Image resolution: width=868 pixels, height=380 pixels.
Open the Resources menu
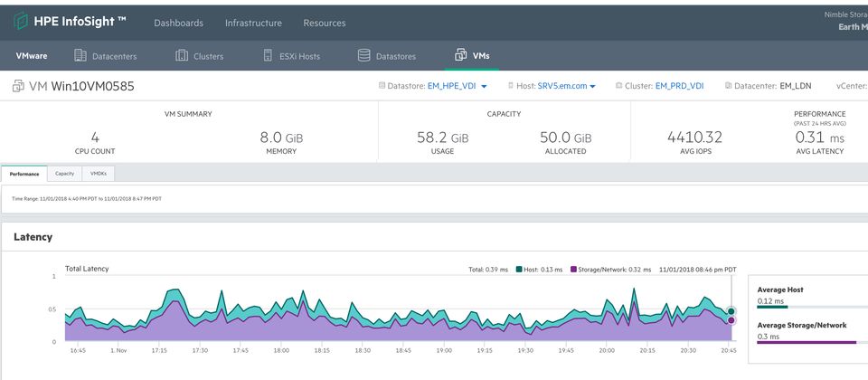(324, 23)
